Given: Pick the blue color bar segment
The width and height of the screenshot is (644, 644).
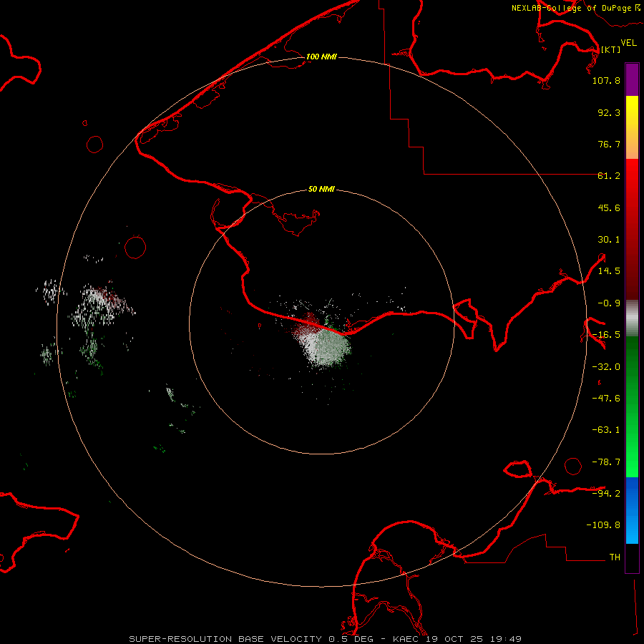Looking at the screenshot, I should click(x=632, y=510).
